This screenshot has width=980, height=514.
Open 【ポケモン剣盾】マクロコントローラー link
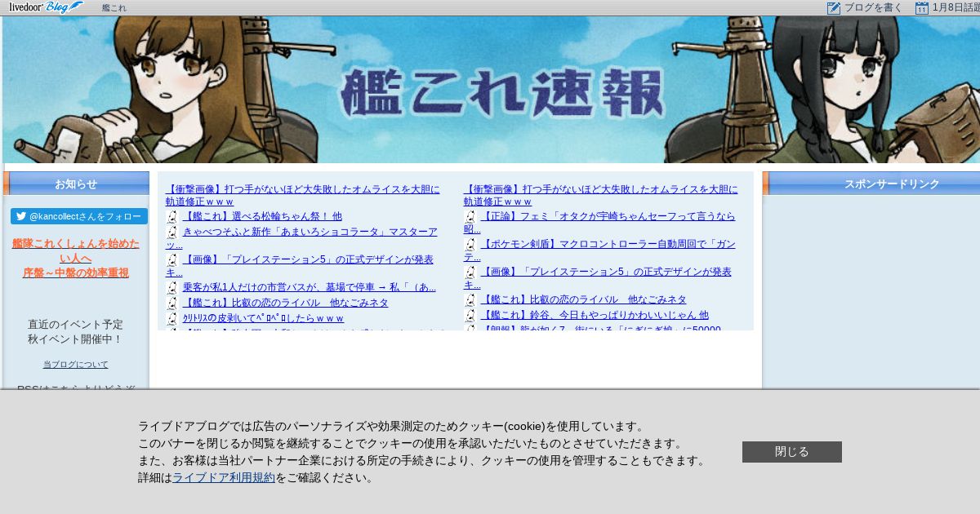[x=599, y=250]
